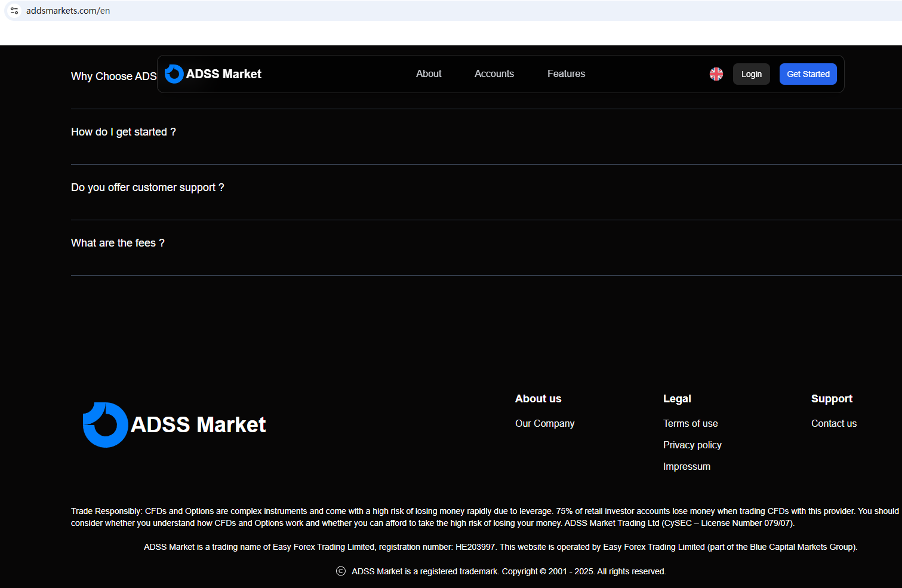This screenshot has width=902, height=588.
Task: Click the 'Support' footer heading
Action: point(832,399)
